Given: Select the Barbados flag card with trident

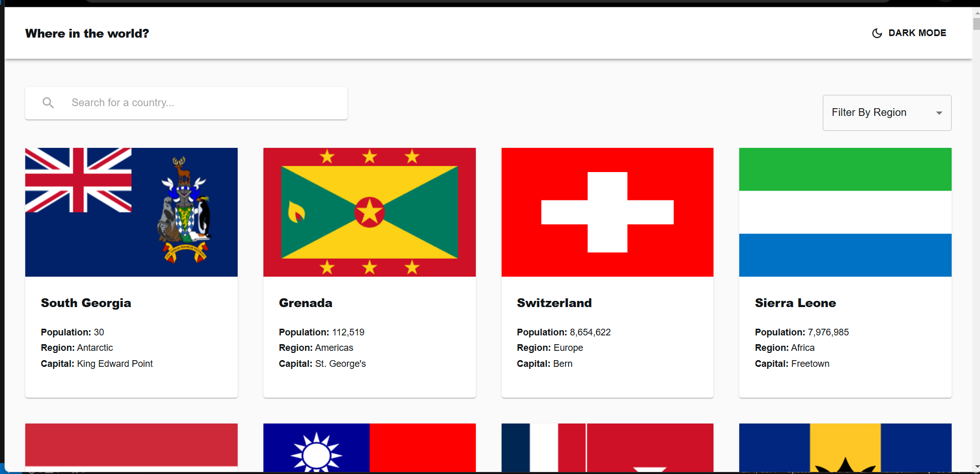Looking at the screenshot, I should [x=845, y=447].
